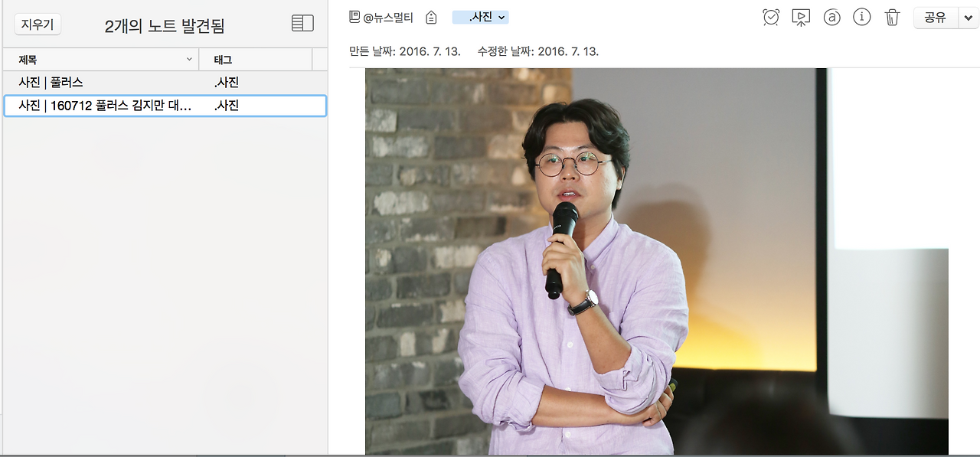Open the .사진 tag dropdown
The image size is (980, 457).
pyautogui.click(x=481, y=17)
